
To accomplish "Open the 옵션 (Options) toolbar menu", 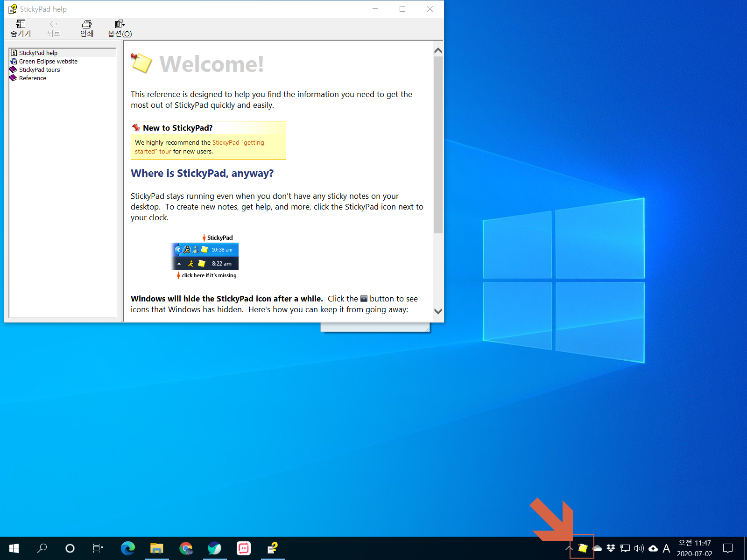I will coord(120,28).
